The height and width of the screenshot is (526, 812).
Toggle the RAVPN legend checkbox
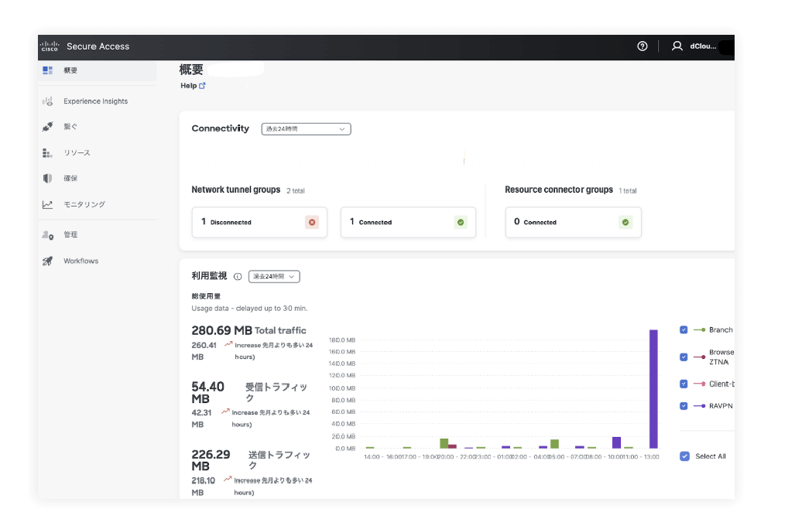[x=684, y=406]
